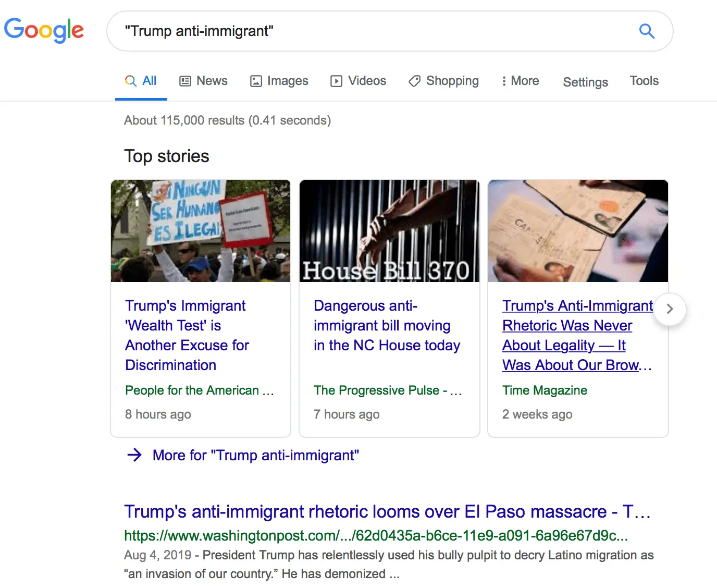Click the Videos tab
717x588 pixels.
coord(358,81)
